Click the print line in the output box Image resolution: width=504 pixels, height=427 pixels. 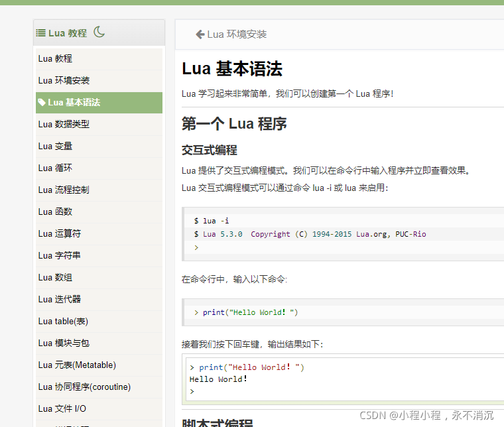tap(247, 367)
